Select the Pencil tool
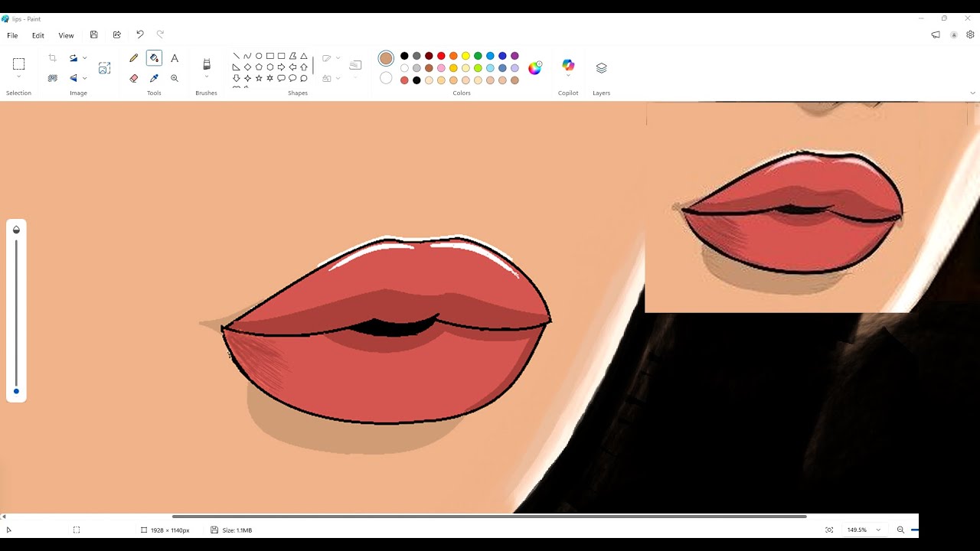The height and width of the screenshot is (551, 980). click(x=134, y=58)
